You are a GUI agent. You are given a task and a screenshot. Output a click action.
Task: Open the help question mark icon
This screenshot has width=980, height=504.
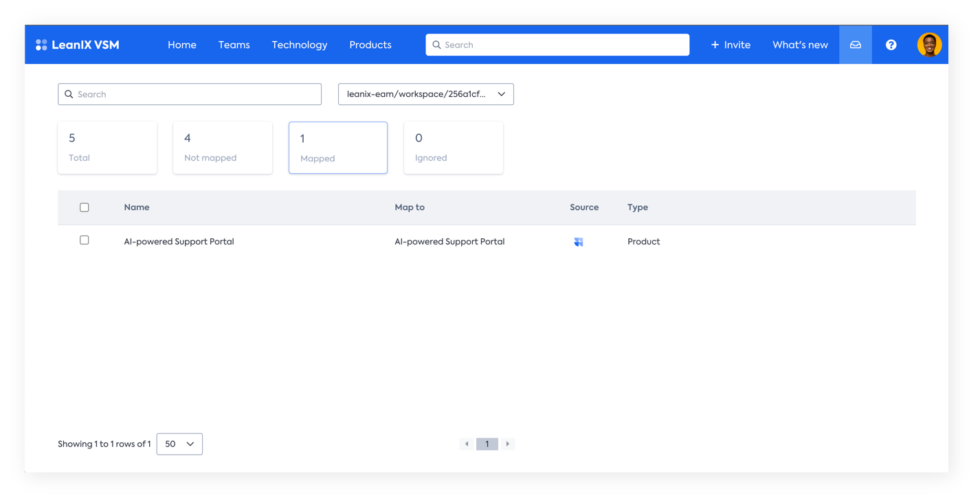click(891, 45)
